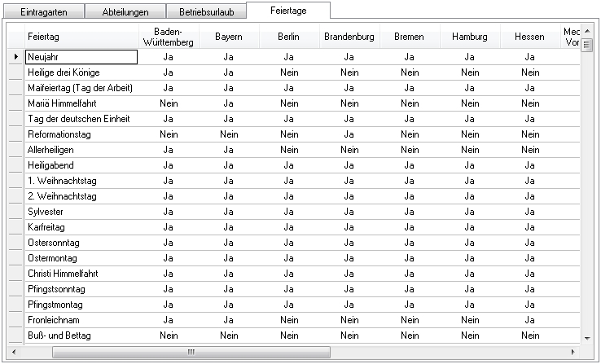The width and height of the screenshot is (601, 364).
Task: Click the Berlin cell for Fronleichnam
Action: click(x=289, y=320)
